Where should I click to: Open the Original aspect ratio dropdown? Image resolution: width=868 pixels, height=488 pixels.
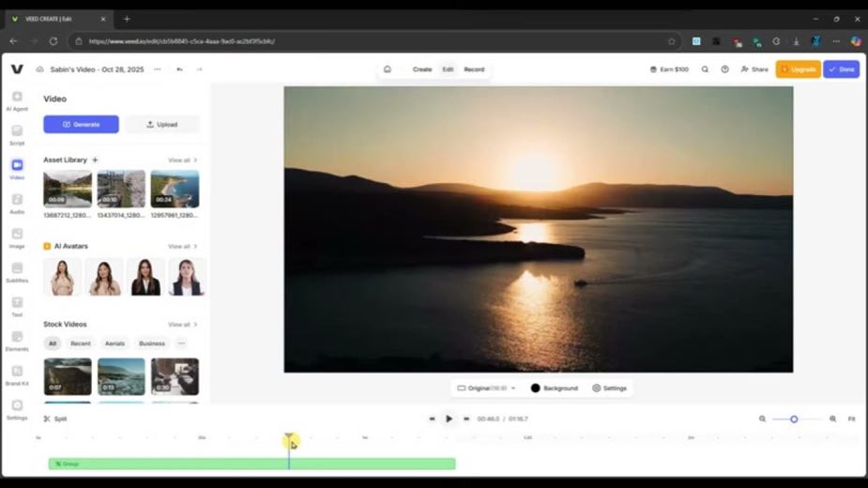point(486,389)
